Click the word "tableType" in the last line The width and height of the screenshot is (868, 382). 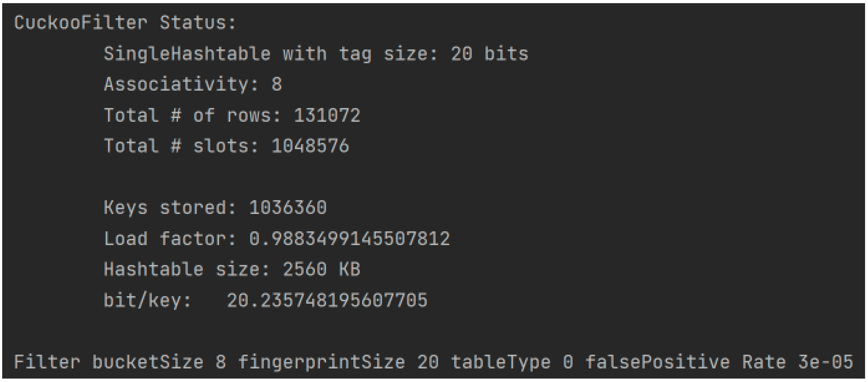[501, 362]
